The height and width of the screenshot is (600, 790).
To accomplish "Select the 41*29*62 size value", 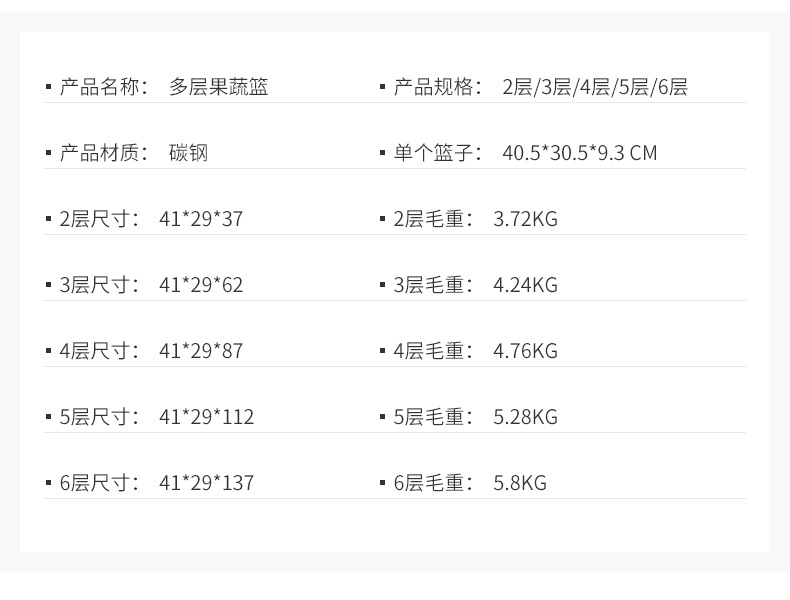I will [x=201, y=285].
